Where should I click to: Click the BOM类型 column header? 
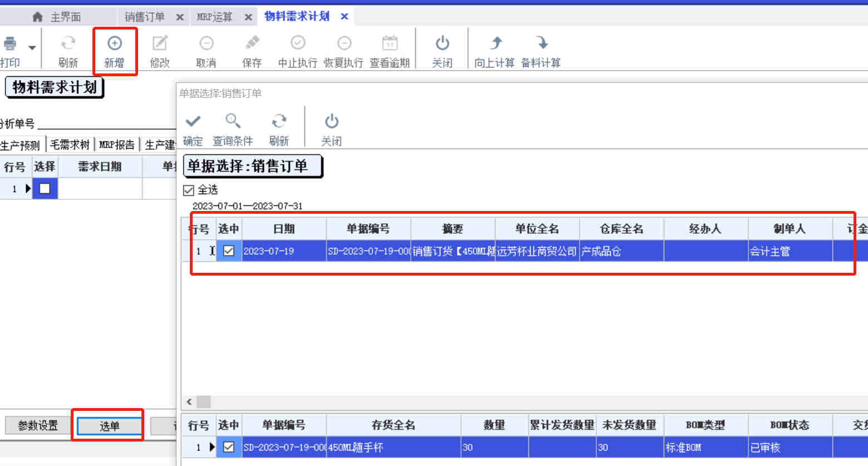click(x=705, y=425)
